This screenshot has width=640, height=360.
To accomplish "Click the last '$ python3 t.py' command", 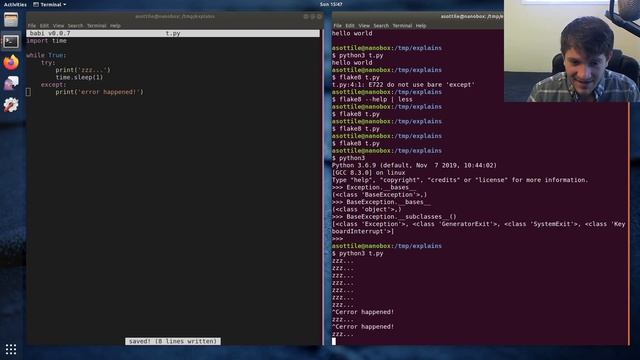I will click(x=358, y=253).
